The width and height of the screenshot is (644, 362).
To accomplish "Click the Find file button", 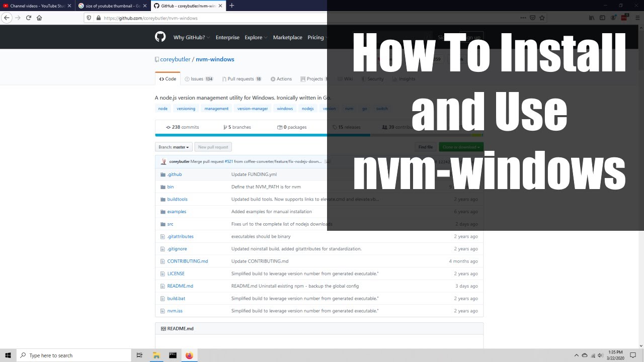I will tap(426, 147).
